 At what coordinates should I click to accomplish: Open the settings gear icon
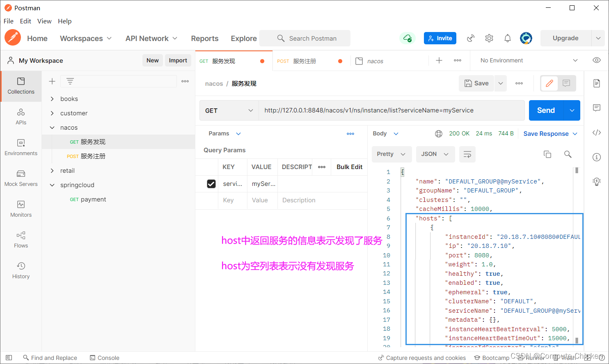489,38
